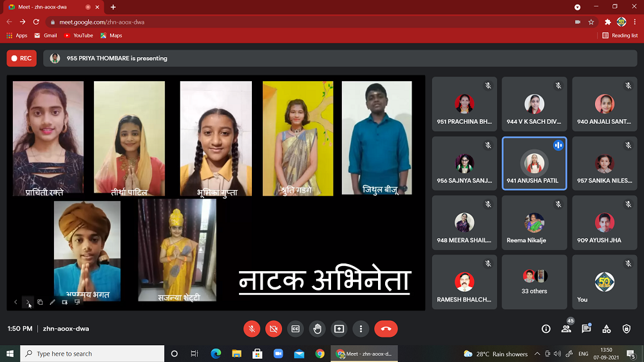This screenshot has height=362, width=644.
Task: Click the Present now screen share icon
Action: point(339,329)
